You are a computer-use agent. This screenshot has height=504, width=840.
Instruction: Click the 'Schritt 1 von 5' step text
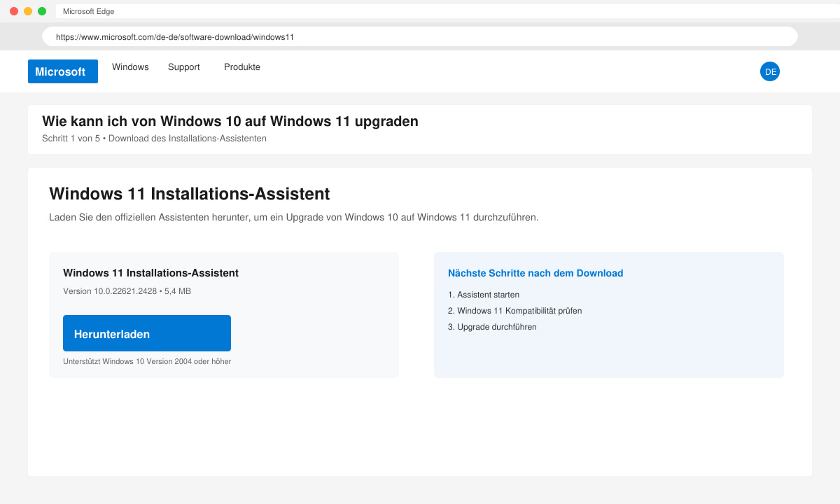click(x=71, y=139)
